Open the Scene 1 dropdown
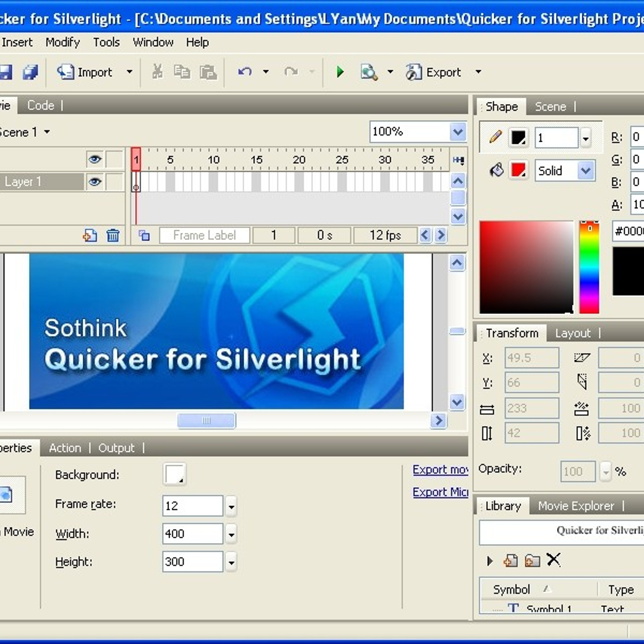The height and width of the screenshot is (644, 644). [47, 132]
